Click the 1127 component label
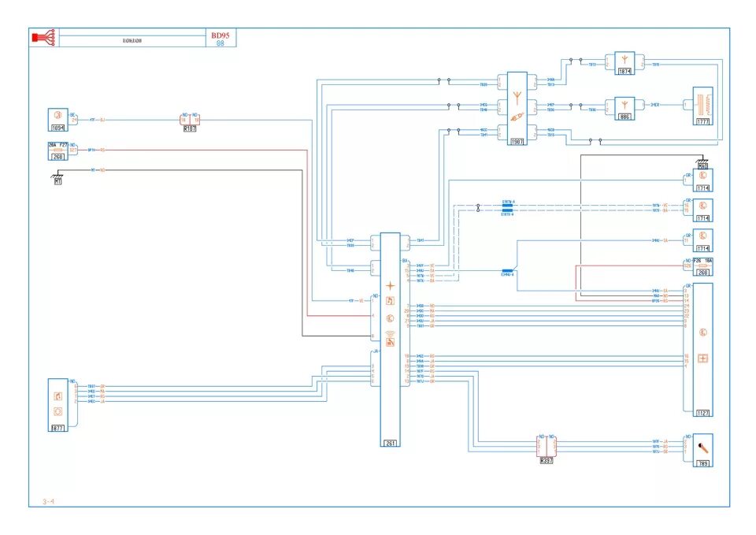The width and height of the screenshot is (756, 535). (702, 413)
